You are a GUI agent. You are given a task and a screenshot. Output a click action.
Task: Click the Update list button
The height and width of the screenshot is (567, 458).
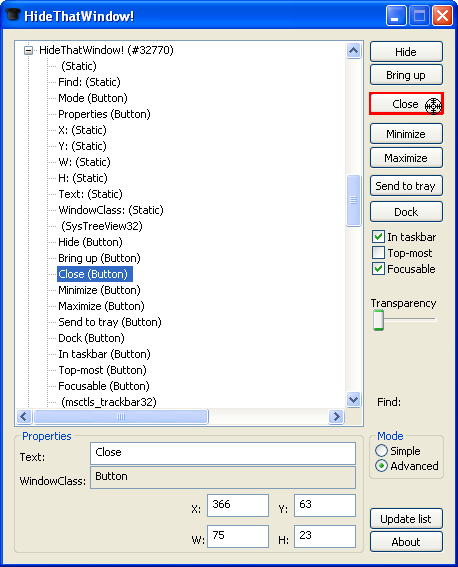406,519
